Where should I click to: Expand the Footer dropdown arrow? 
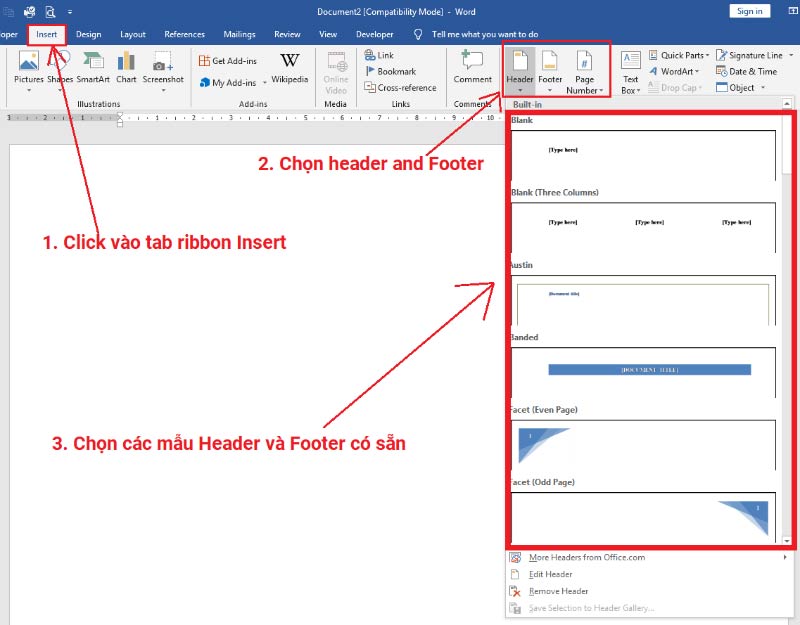(x=550, y=91)
